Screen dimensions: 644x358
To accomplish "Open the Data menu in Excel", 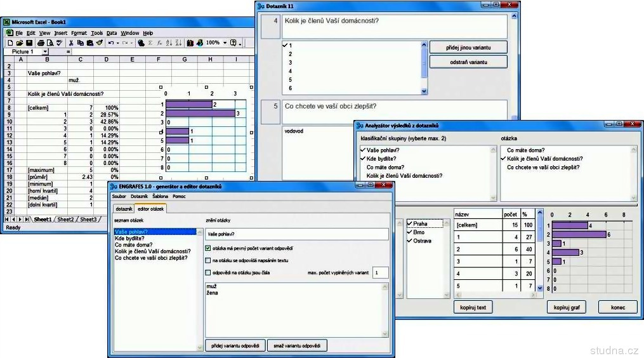I will pyautogui.click(x=112, y=33).
